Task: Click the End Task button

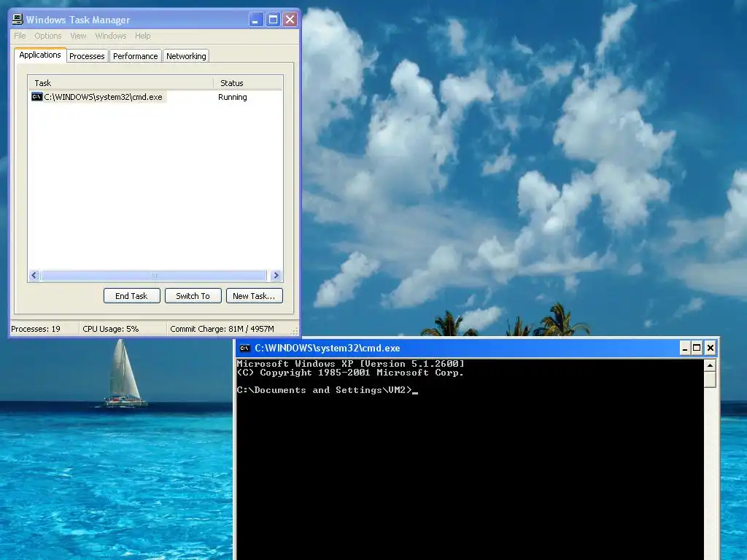Action: click(131, 296)
